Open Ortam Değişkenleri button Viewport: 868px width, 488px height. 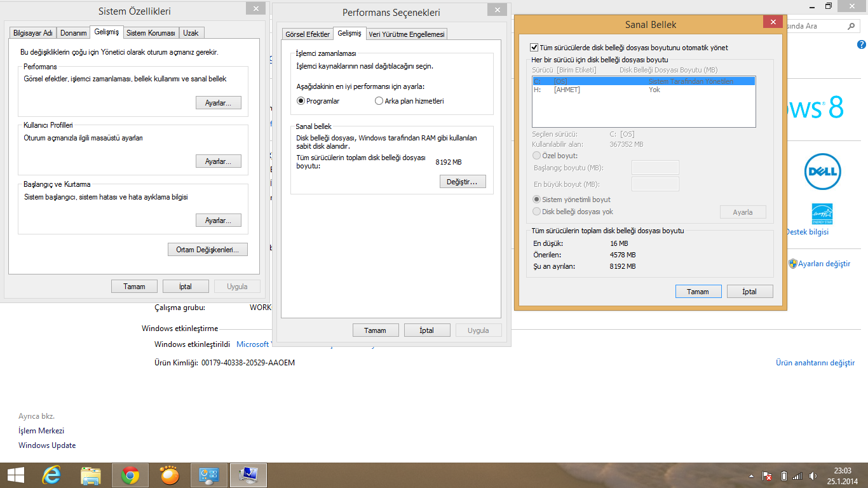207,250
